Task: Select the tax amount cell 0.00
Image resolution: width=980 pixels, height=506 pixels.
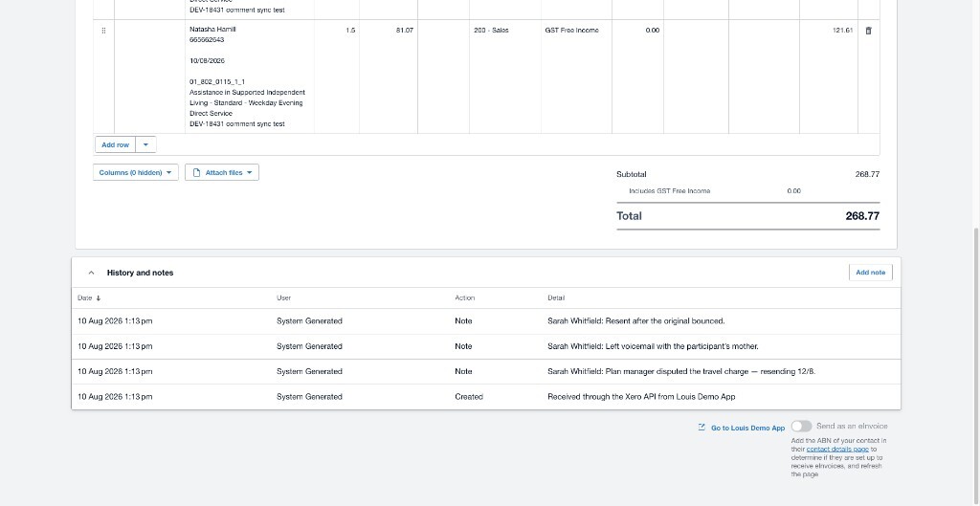Action: tap(637, 77)
